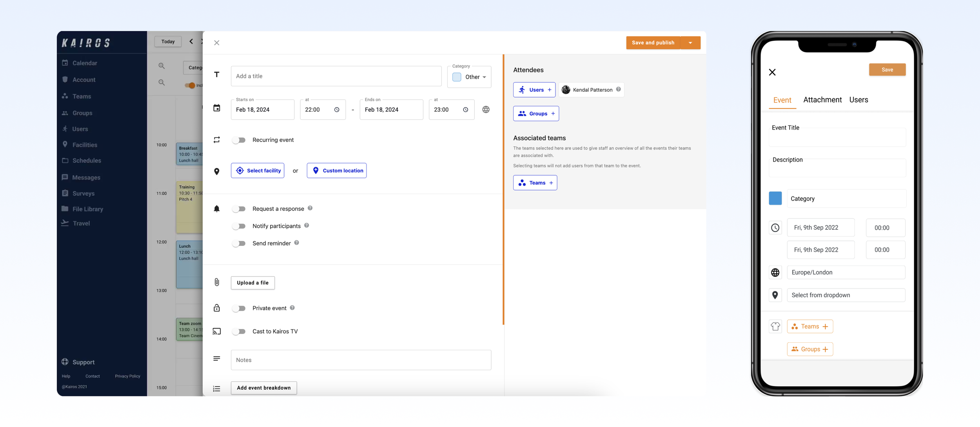This screenshot has height=427, width=980.
Task: Click the globe icon beside Europe/London on phone
Action: point(775,272)
